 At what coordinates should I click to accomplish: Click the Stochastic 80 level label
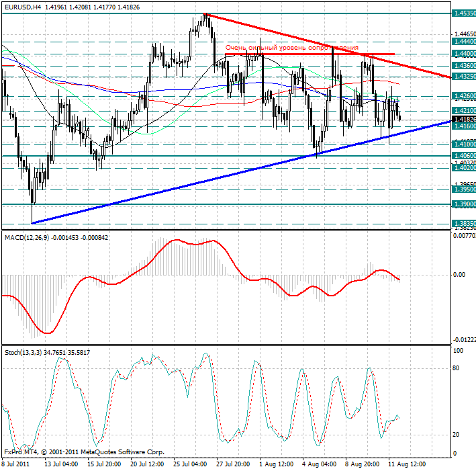point(456,368)
